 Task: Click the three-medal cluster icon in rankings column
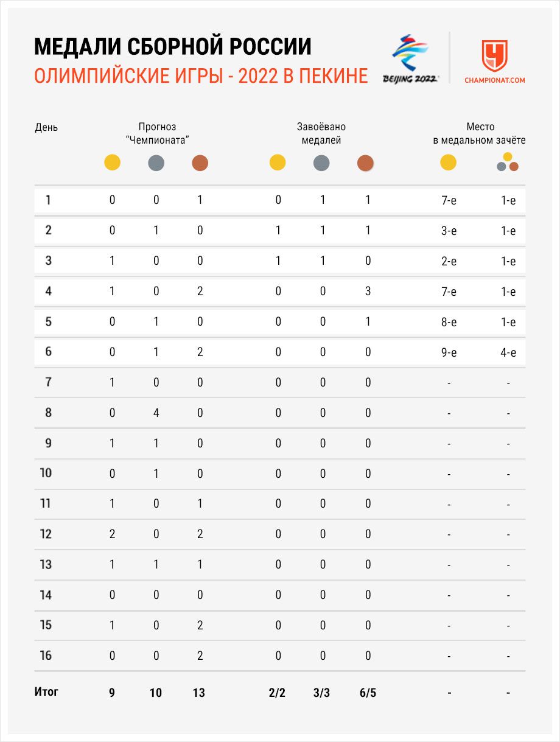pos(508,163)
